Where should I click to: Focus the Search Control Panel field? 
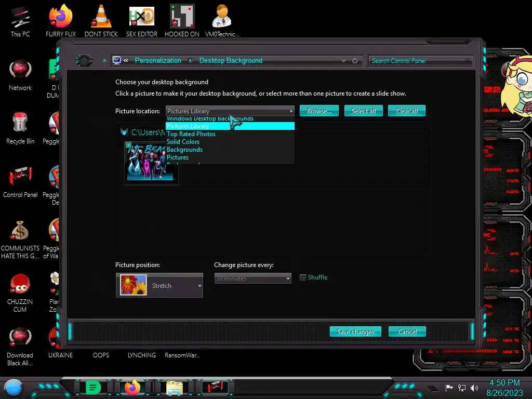click(420, 61)
